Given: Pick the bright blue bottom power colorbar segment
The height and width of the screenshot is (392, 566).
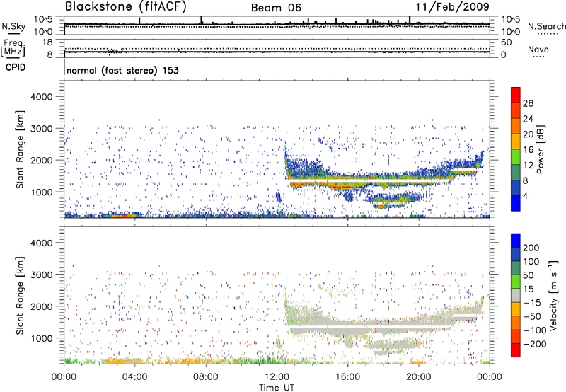Looking at the screenshot, I should (x=516, y=203).
